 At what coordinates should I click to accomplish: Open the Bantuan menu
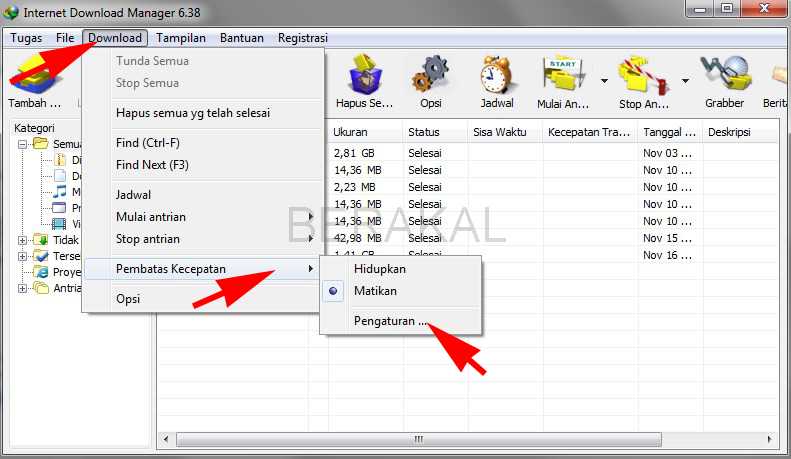(242, 38)
